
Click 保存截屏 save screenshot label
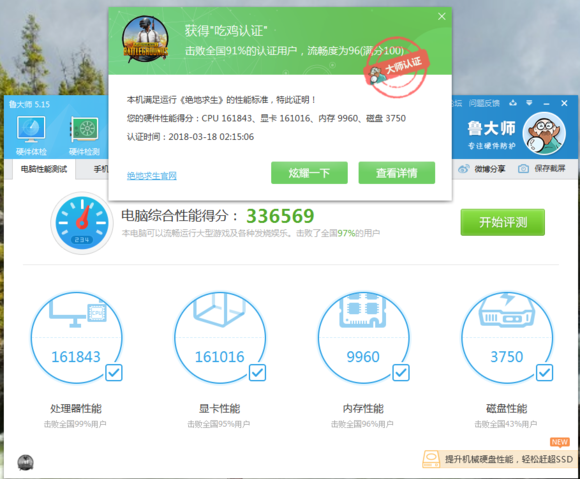pos(550,169)
